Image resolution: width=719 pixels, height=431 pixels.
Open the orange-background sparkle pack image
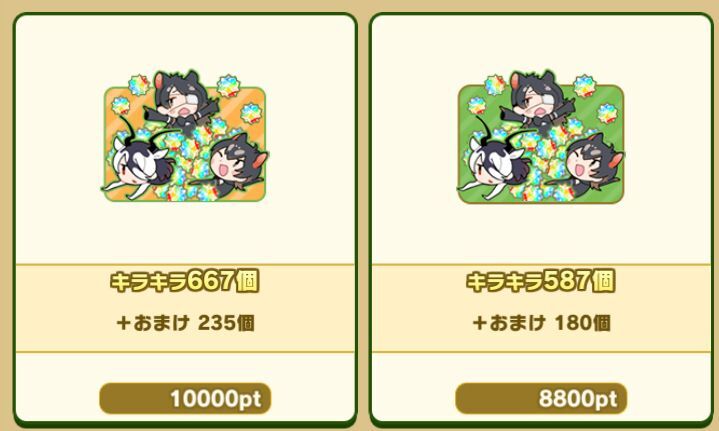[185, 138]
